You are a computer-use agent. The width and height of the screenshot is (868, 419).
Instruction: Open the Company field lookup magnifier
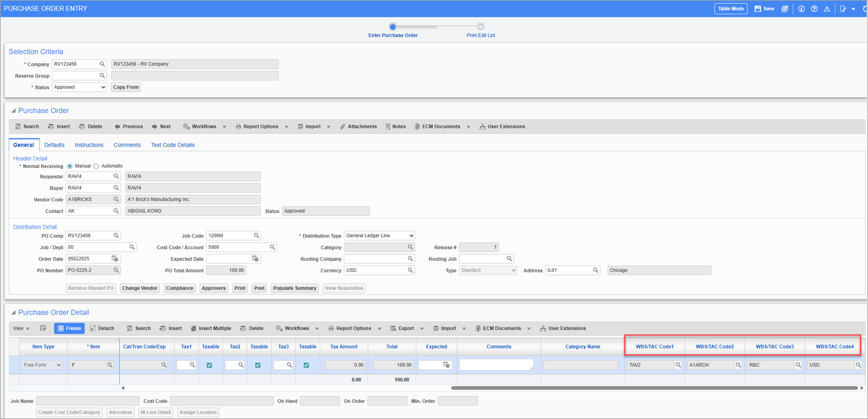tap(102, 64)
